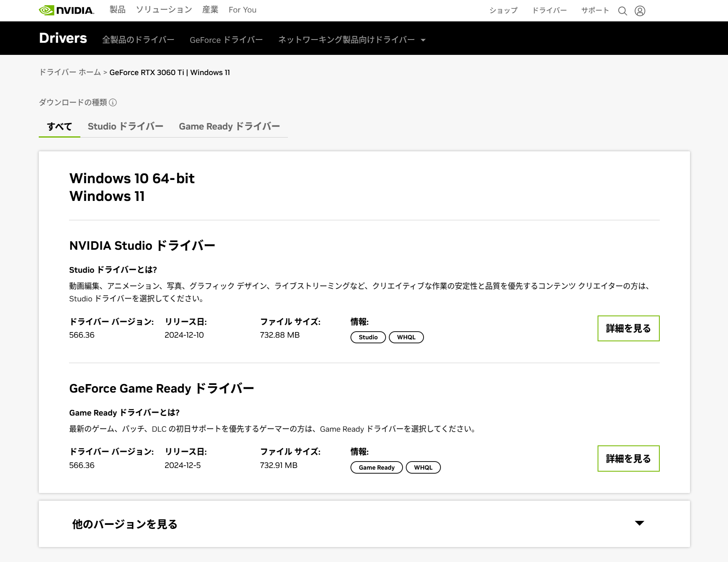Click the Game Ready ドライバーとは? subheading
Image resolution: width=728 pixels, height=562 pixels.
(124, 412)
